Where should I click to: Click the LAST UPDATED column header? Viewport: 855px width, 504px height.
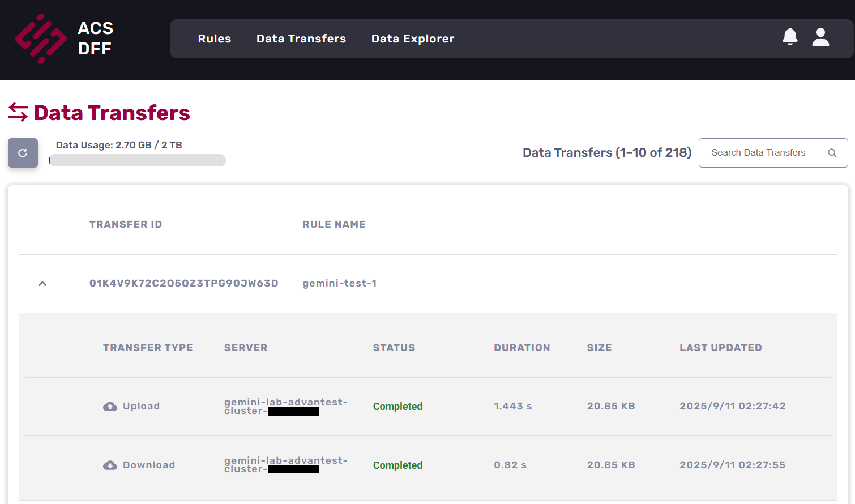coord(720,348)
